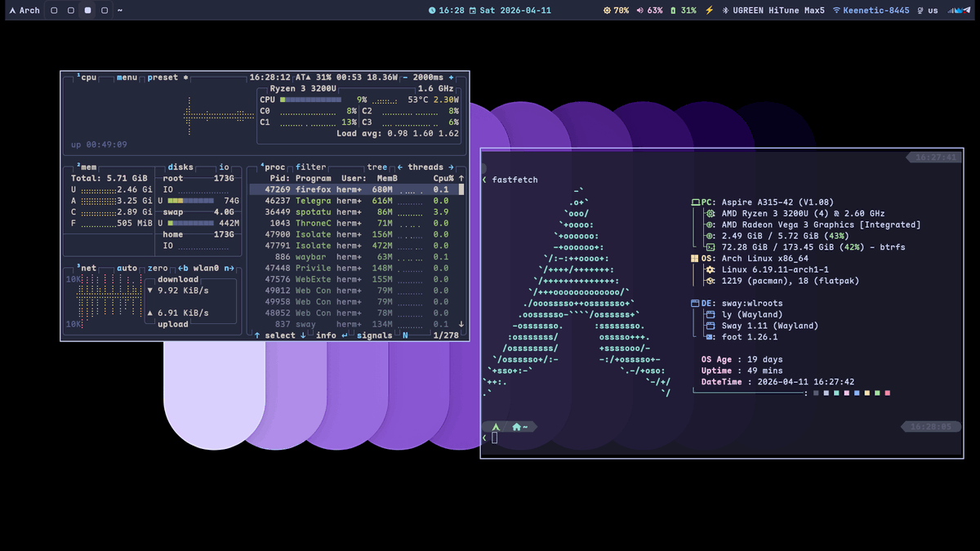The height and width of the screenshot is (551, 980).
Task: Open Bluetooth device UGREEN HiTune Max5
Action: pos(773,11)
